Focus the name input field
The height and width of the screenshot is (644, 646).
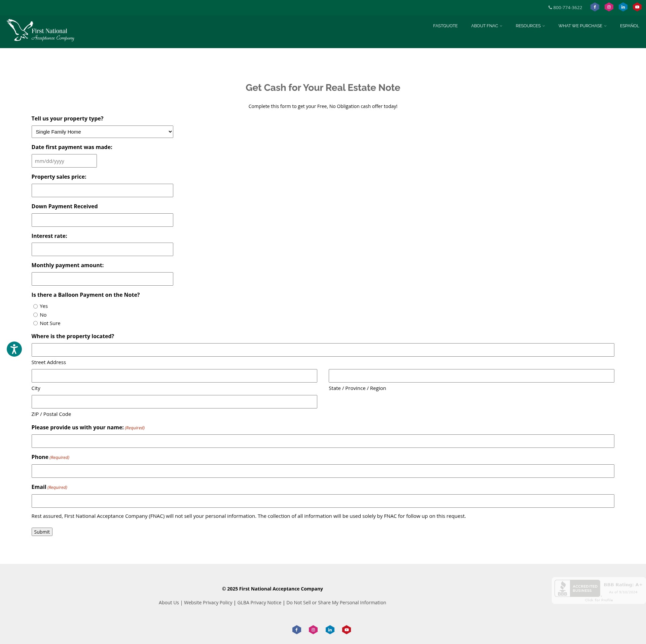tap(323, 441)
